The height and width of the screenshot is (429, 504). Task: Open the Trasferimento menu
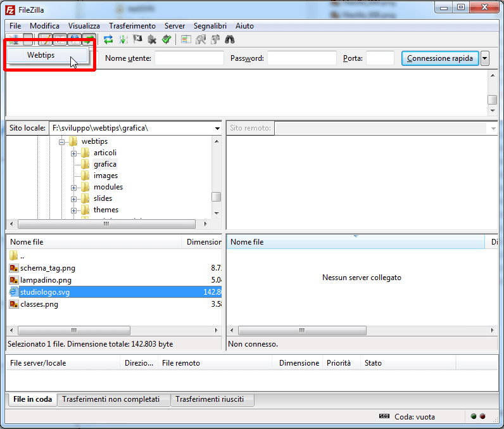pyautogui.click(x=132, y=26)
